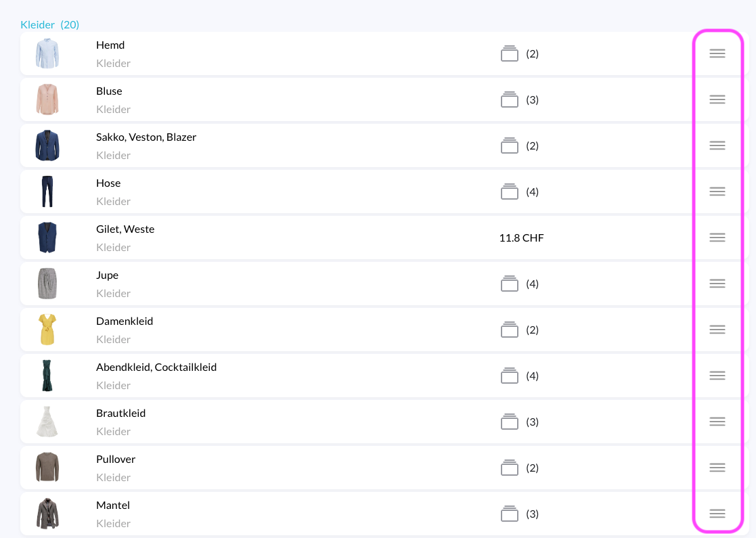756x538 pixels.
Task: Click the reorder handle for Abendkleid, Cocktailkleid
Action: pos(717,376)
